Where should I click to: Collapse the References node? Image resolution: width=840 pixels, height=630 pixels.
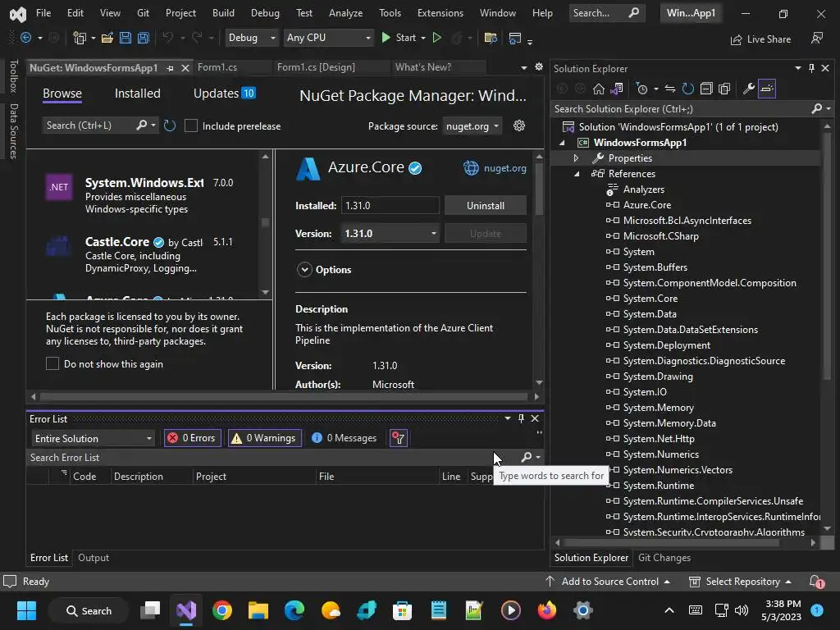(x=577, y=174)
